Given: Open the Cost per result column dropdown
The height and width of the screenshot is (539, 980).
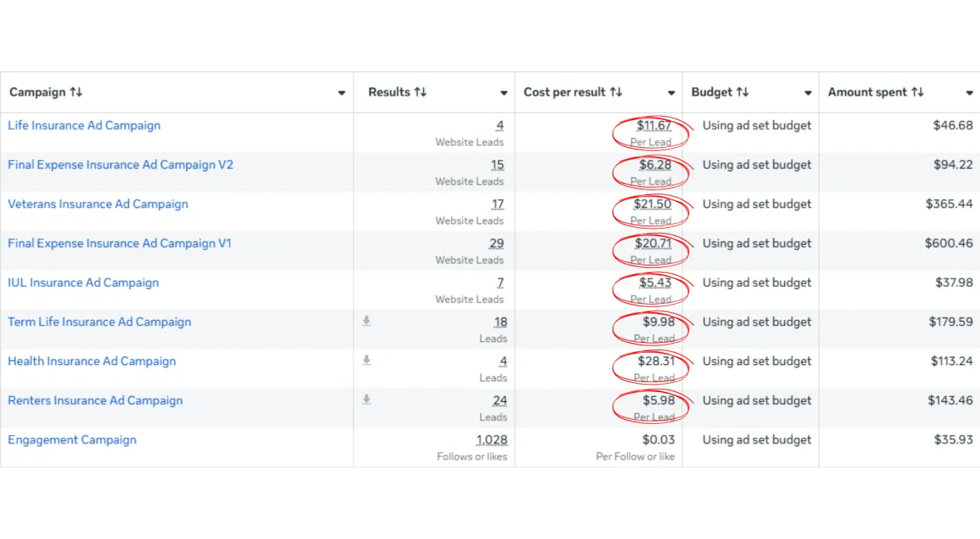Looking at the screenshot, I should click(671, 93).
